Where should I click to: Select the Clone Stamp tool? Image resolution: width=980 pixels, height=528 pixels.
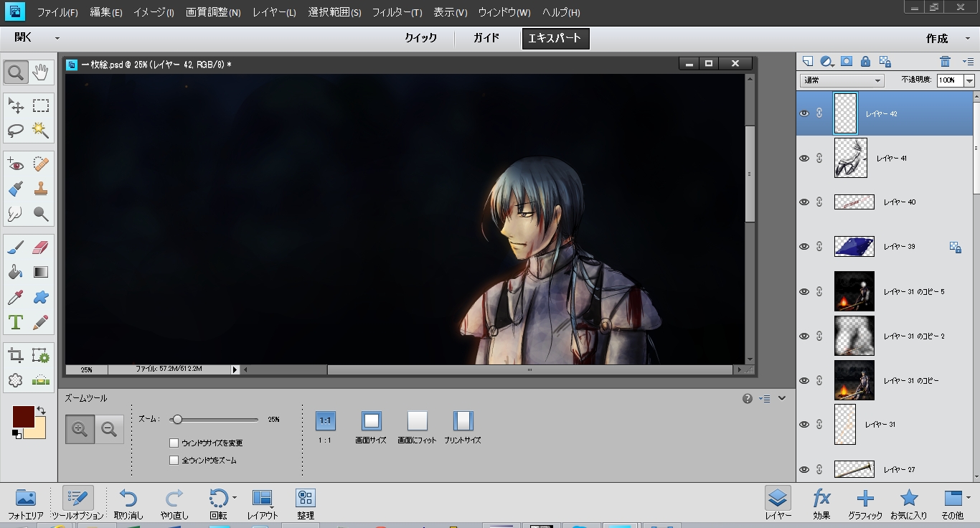pos(41,189)
